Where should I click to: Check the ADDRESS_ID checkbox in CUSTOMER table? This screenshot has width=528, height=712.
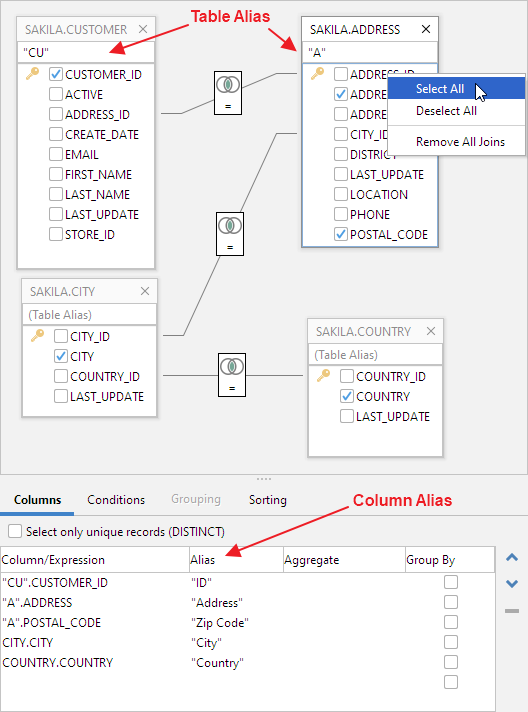point(56,114)
